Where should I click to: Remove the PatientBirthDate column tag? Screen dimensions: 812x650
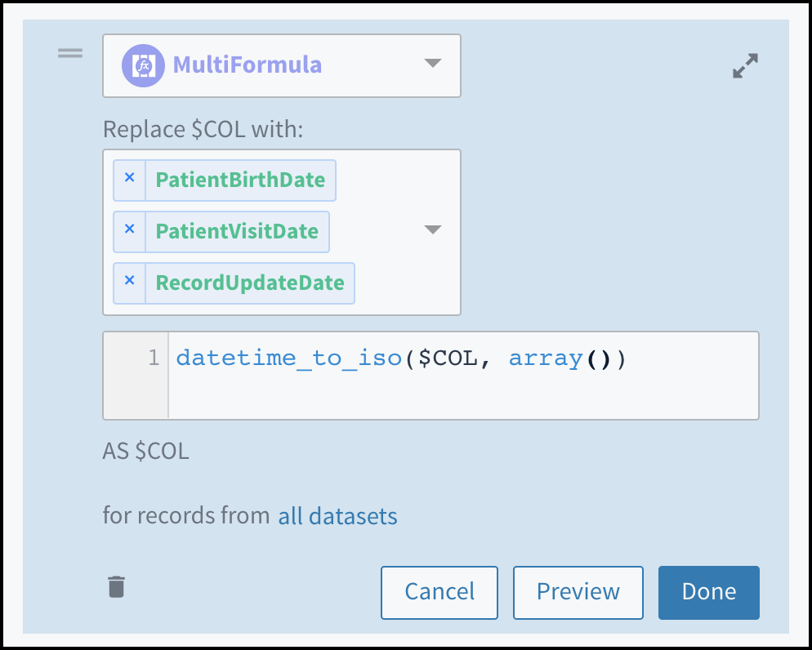pyautogui.click(x=129, y=180)
